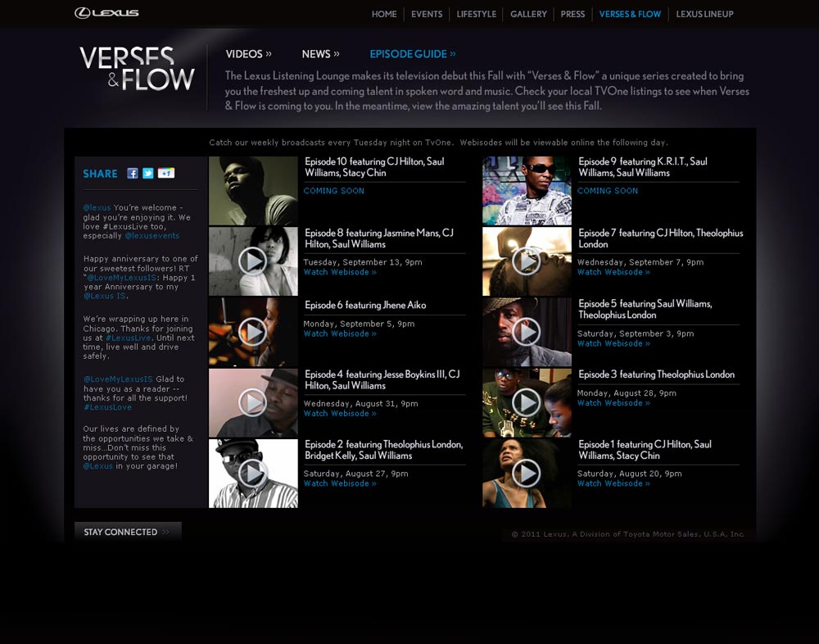Click @lexusevents mention in first tweet
The image size is (819, 644).
[152, 236]
